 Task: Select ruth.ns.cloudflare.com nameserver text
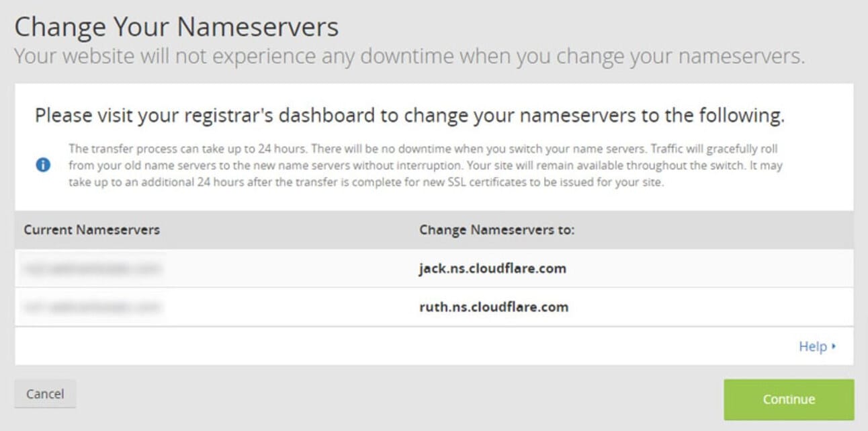[494, 307]
